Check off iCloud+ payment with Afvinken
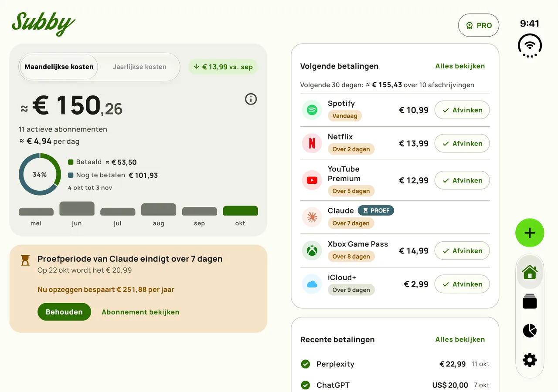Image resolution: width=558 pixels, height=392 pixels. click(462, 284)
